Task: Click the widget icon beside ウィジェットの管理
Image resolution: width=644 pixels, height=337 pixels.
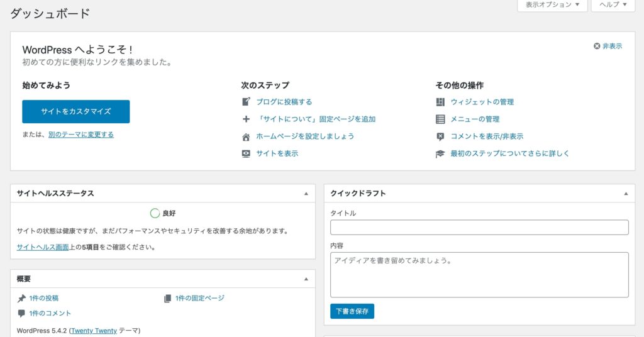Action: [x=440, y=102]
